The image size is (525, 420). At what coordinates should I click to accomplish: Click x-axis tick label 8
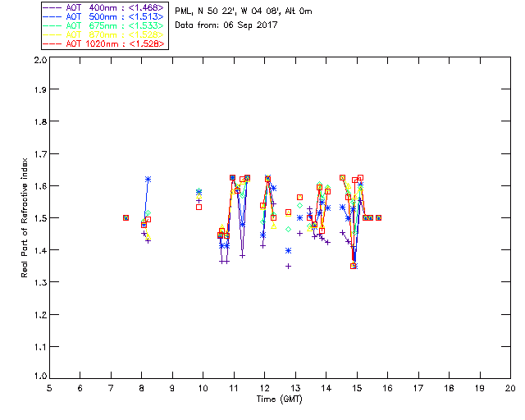click(142, 388)
